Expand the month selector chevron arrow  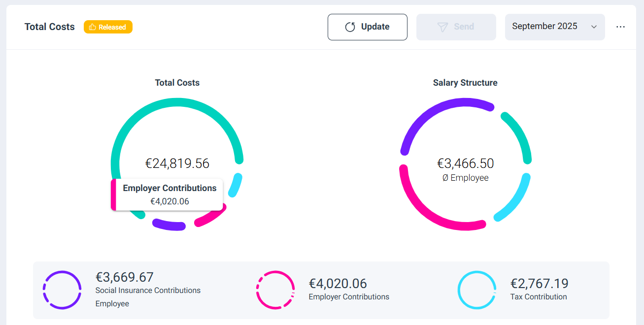tap(594, 27)
